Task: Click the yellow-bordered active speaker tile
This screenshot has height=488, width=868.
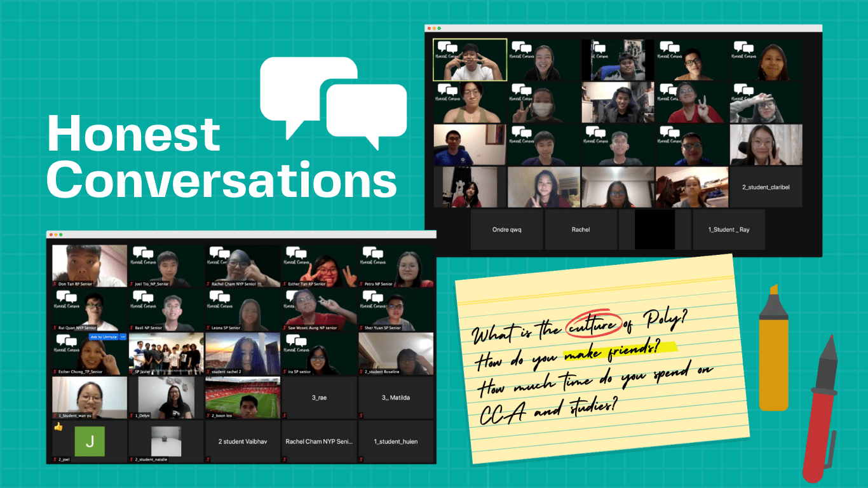Action: [x=470, y=60]
